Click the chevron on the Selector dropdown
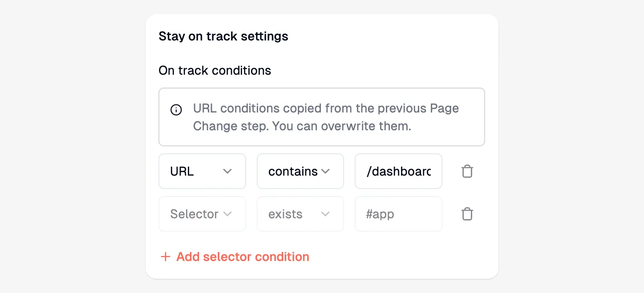 tap(228, 214)
